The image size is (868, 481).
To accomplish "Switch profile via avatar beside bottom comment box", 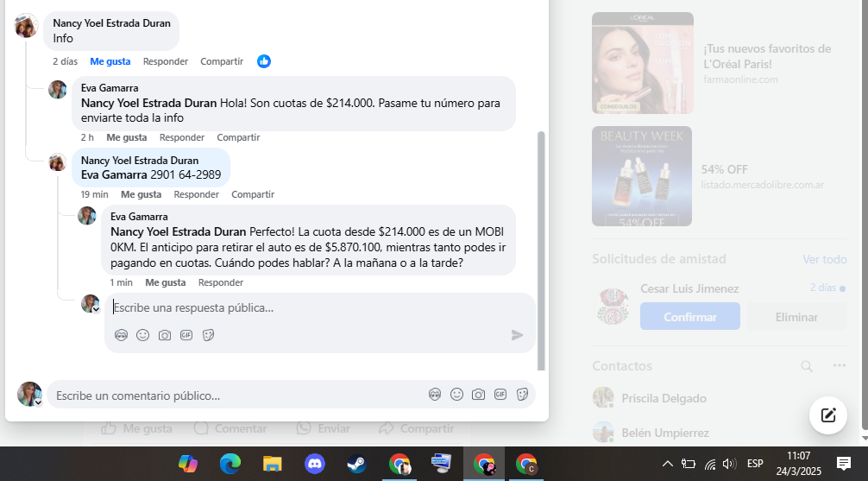I will [x=30, y=395].
